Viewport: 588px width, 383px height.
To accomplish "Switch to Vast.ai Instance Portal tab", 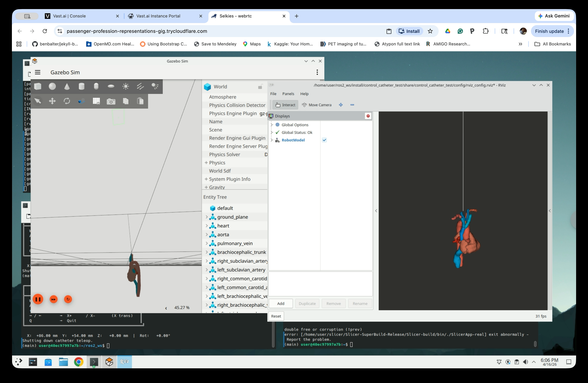I will (x=158, y=16).
